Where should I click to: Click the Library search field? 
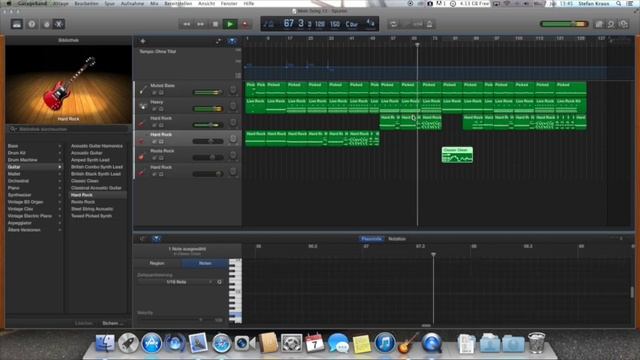coord(68,129)
